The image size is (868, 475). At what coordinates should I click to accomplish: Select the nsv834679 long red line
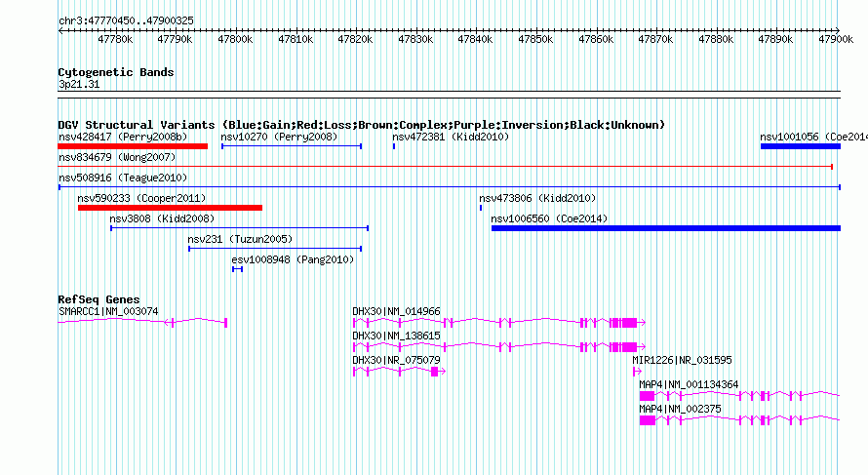[x=446, y=167]
